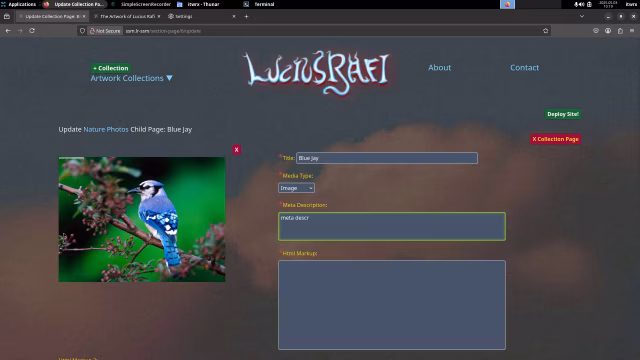Screen dimensions: 640x360
Task: Close The Artwork of Lucius Rafi tab
Action: (x=159, y=16)
